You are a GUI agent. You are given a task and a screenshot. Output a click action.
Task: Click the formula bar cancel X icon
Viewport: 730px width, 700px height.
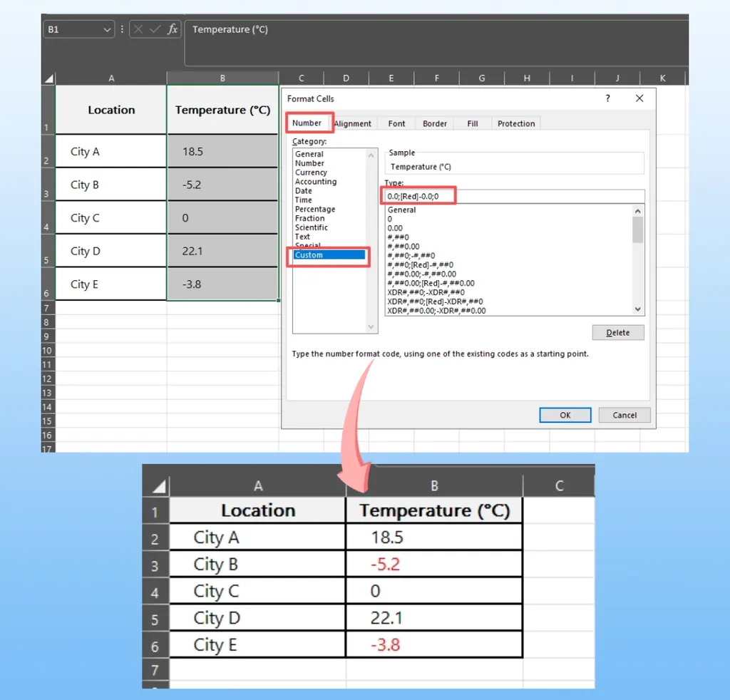(x=138, y=29)
